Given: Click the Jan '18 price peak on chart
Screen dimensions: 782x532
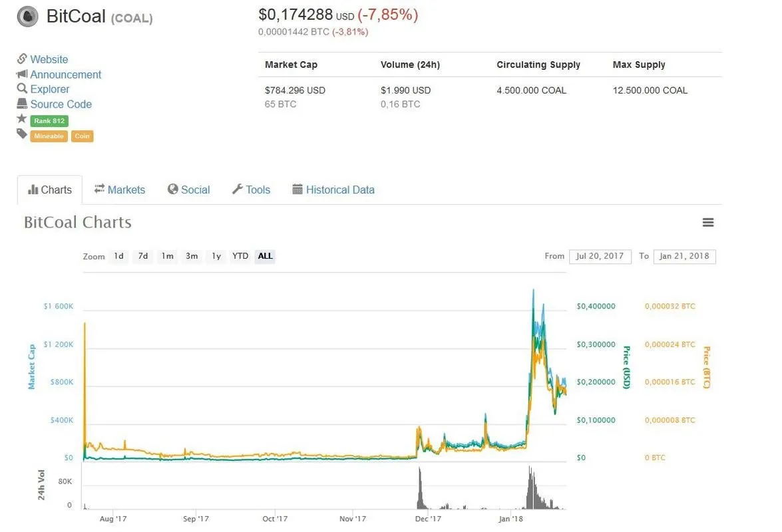Looking at the screenshot, I should [x=534, y=292].
